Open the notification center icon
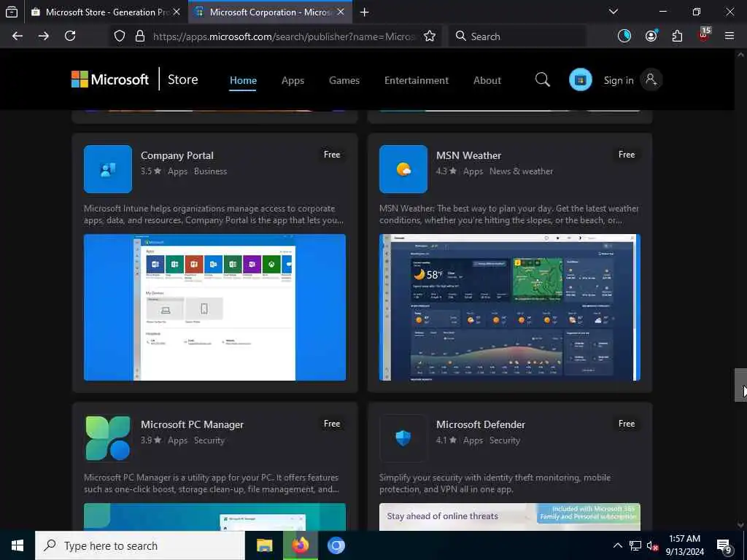The image size is (747, 560). click(x=724, y=546)
